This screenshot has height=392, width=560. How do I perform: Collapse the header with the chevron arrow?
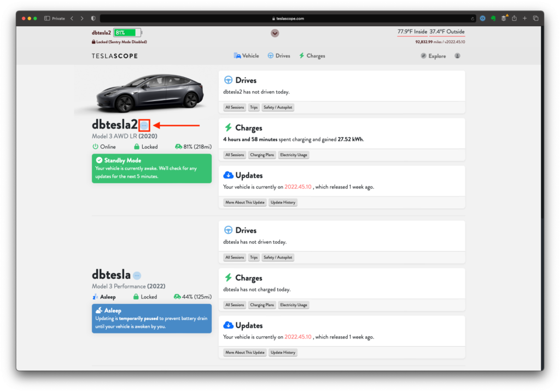tap(275, 33)
